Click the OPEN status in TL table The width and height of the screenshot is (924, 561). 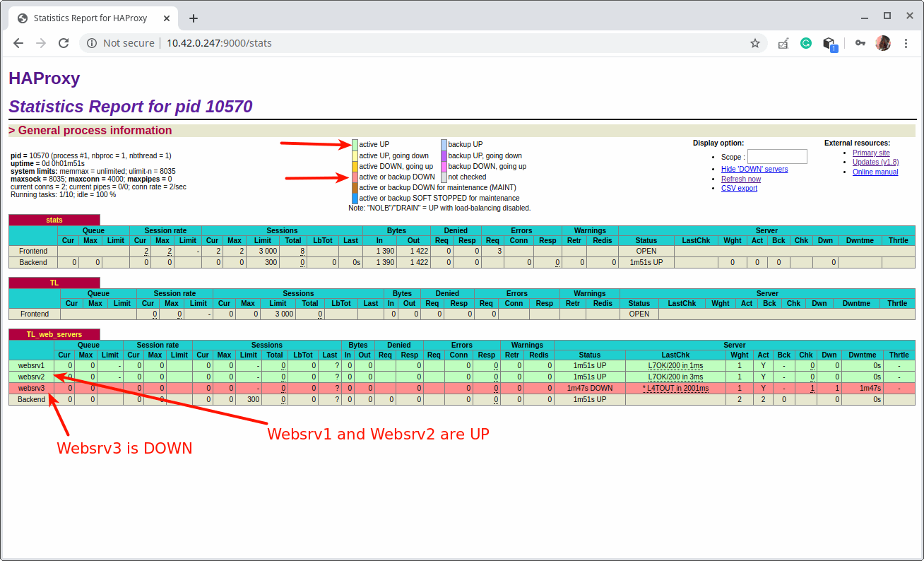coord(639,314)
